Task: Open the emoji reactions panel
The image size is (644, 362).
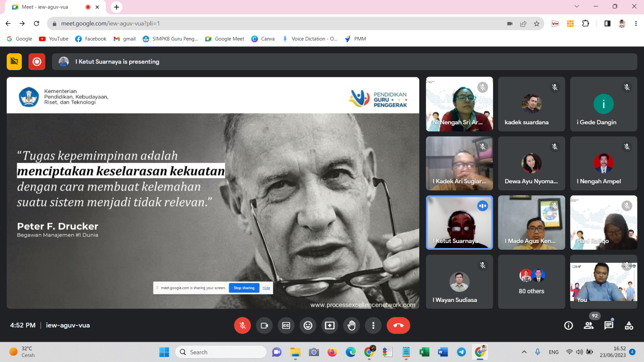Action: (308, 326)
